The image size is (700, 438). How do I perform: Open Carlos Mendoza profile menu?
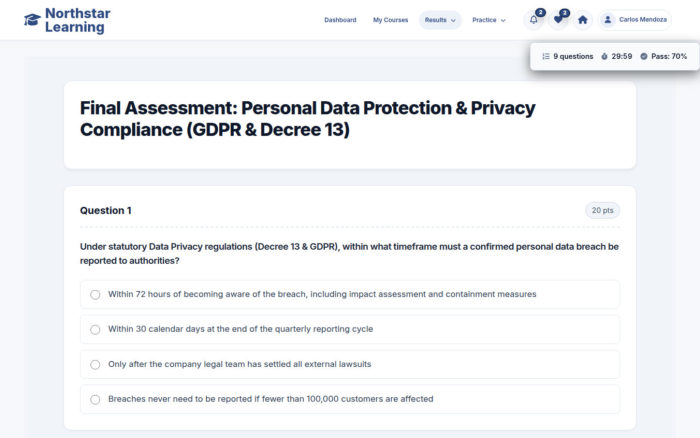pyautogui.click(x=634, y=20)
